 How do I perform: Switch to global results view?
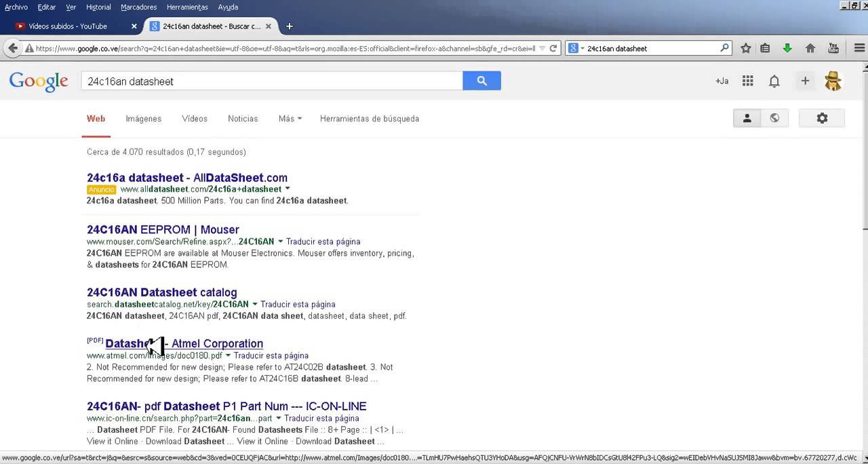(774, 118)
